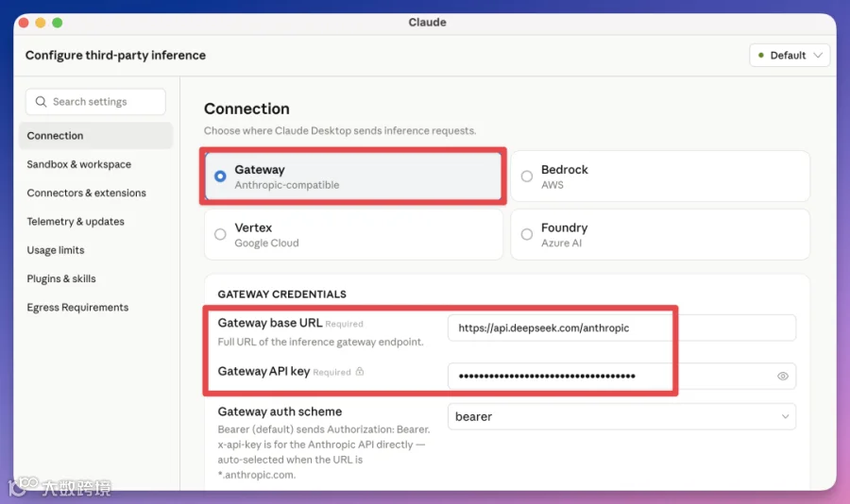Open the Connection settings section
Image resolution: width=850 pixels, height=504 pixels.
click(x=95, y=136)
